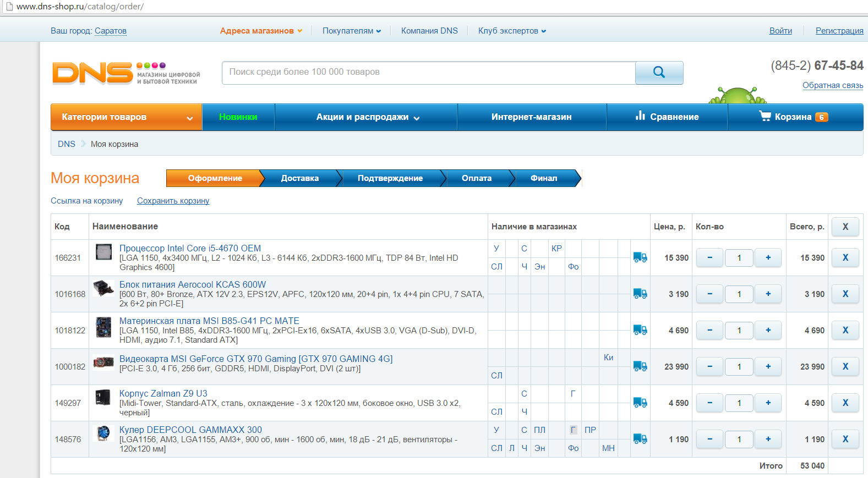Click delivery truck icon for Zalman Z9 U3

[640, 403]
